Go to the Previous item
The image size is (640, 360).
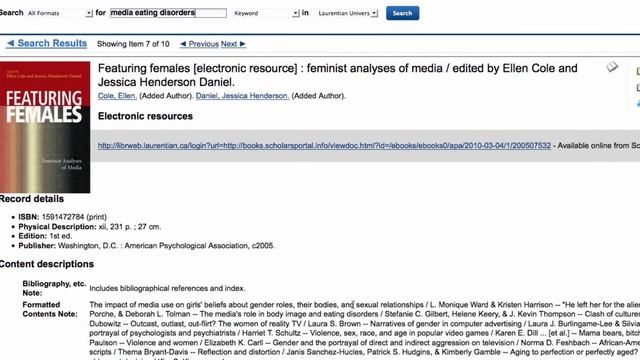point(199,44)
